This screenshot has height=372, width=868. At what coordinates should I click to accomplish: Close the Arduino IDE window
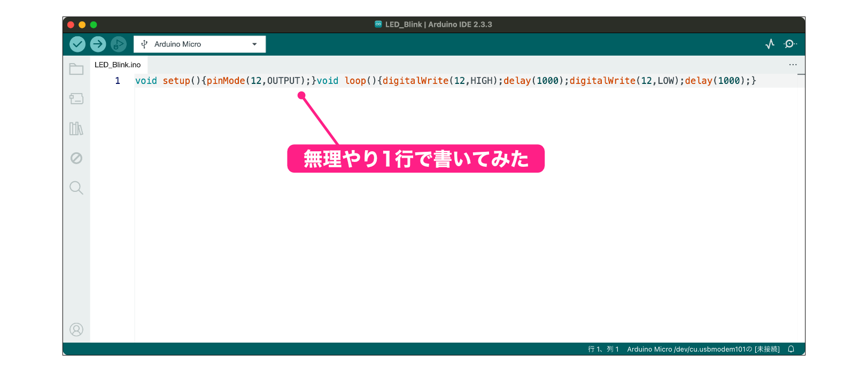point(71,25)
